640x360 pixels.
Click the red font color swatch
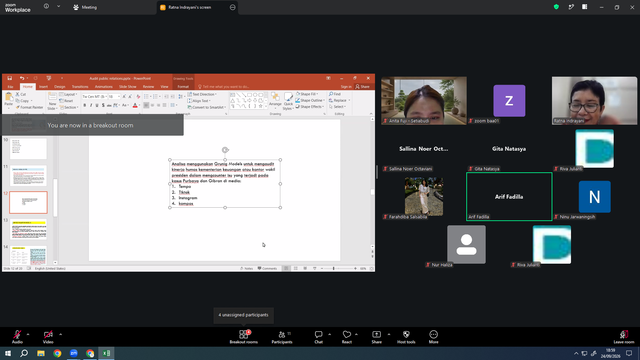pos(135,105)
